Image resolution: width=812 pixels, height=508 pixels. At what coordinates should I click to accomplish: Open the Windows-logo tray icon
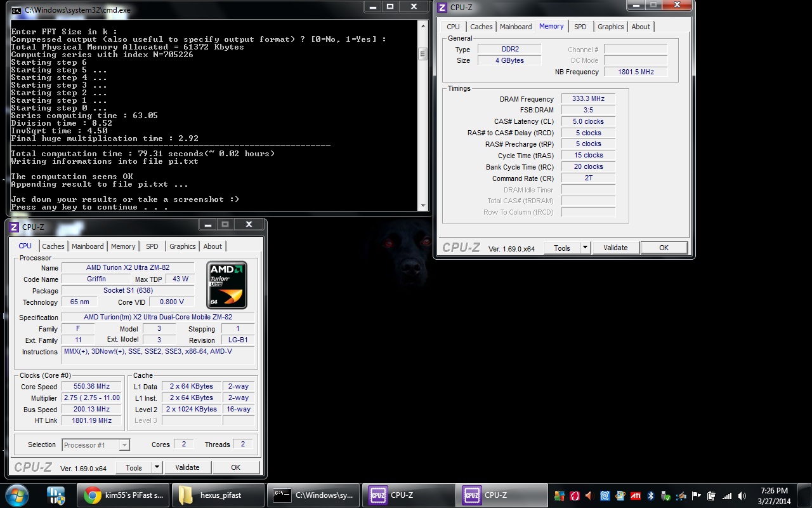pos(620,496)
